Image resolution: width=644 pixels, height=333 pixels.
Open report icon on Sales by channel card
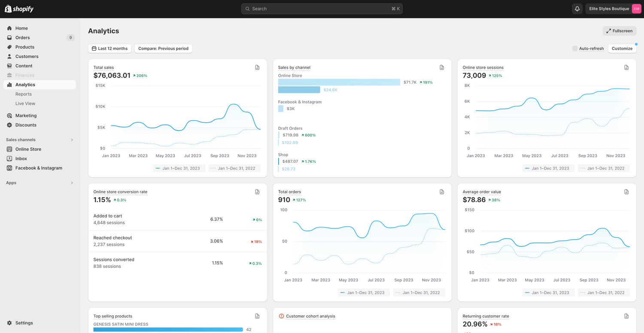pos(442,67)
